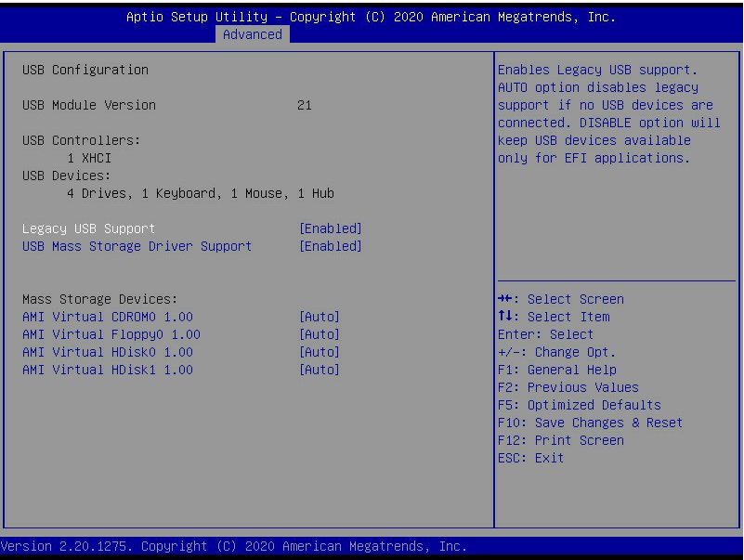
Task: Select AMI Virtual HDisk0 1.00 entry
Action: pos(108,352)
